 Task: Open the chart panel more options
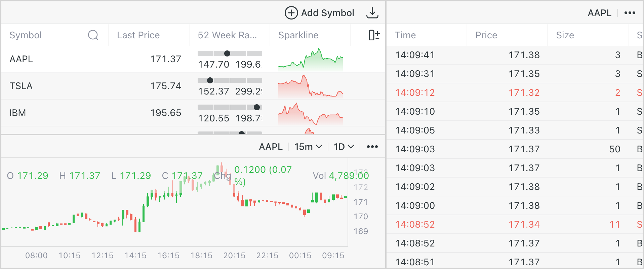tap(372, 147)
